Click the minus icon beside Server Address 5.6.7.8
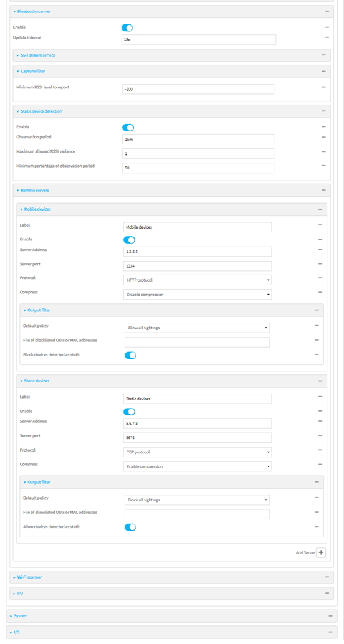 pos(320,422)
